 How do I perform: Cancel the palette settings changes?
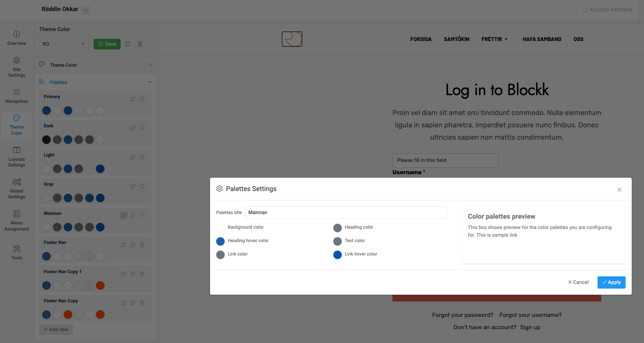(578, 282)
